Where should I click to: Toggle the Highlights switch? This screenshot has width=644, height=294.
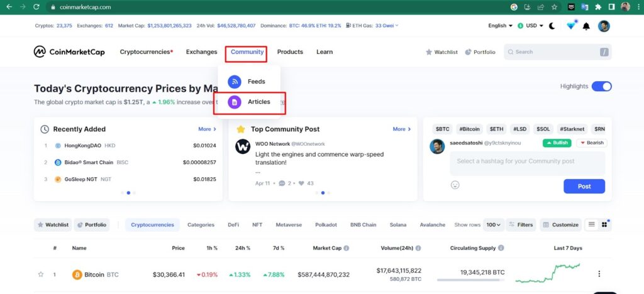(x=601, y=87)
